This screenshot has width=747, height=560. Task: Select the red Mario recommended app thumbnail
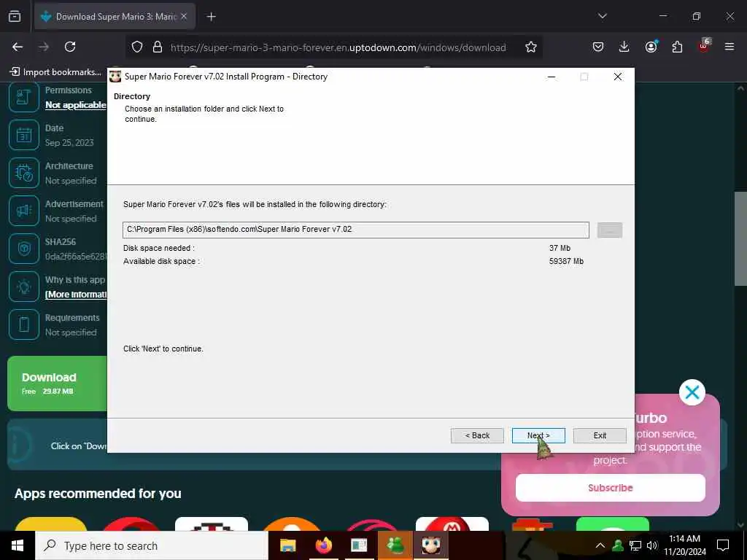pos(452,524)
